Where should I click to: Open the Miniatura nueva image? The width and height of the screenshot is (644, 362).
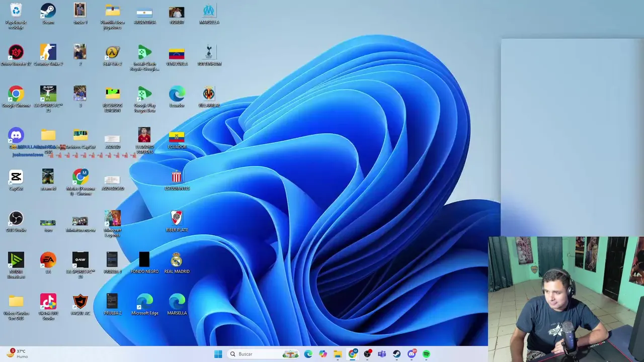pos(80,225)
